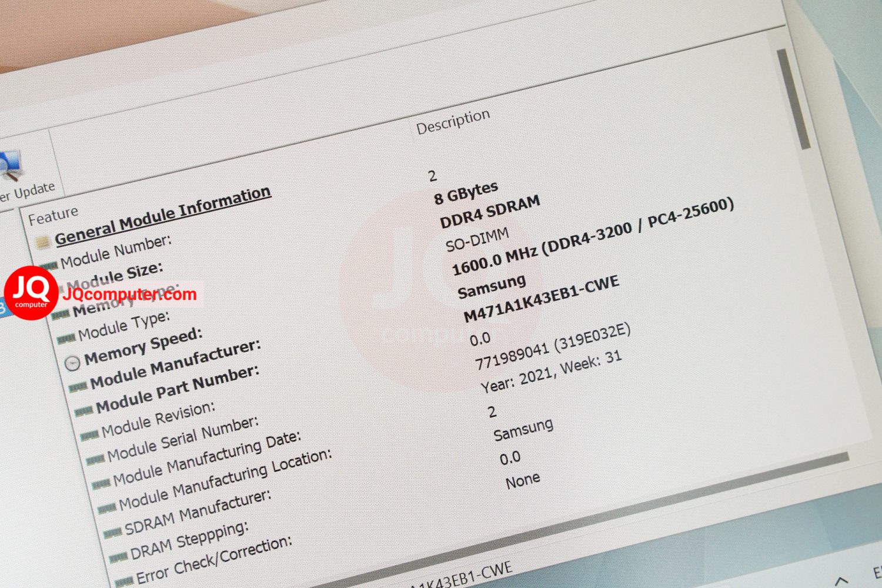Viewport: 882px width, 588px height.
Task: Click the icon beside SDRAM Manufacturer
Action: [x=112, y=533]
